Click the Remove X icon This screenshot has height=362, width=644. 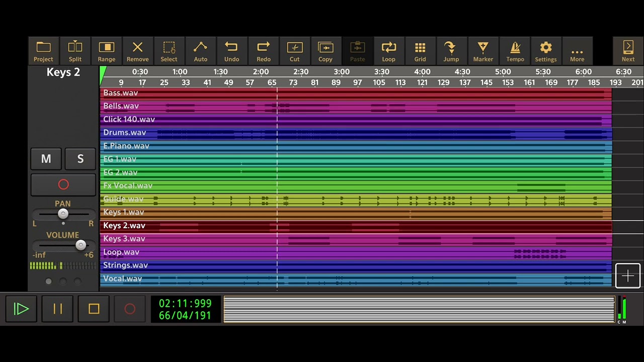(x=137, y=51)
